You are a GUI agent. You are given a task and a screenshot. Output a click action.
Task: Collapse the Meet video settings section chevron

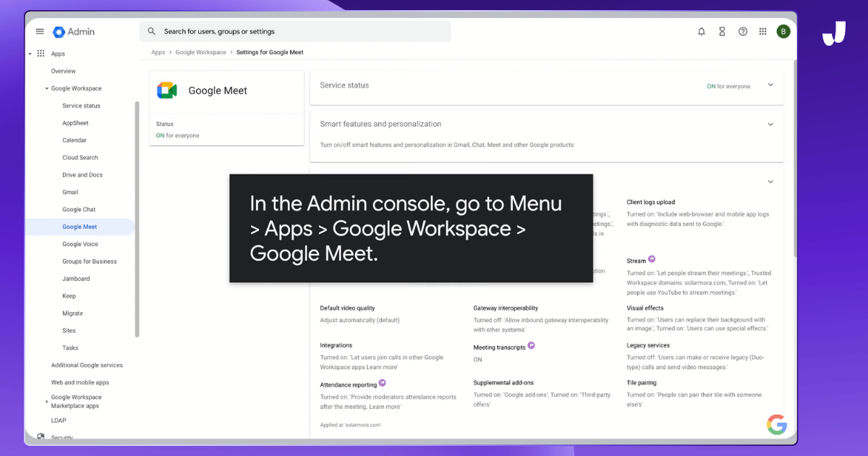click(x=770, y=182)
